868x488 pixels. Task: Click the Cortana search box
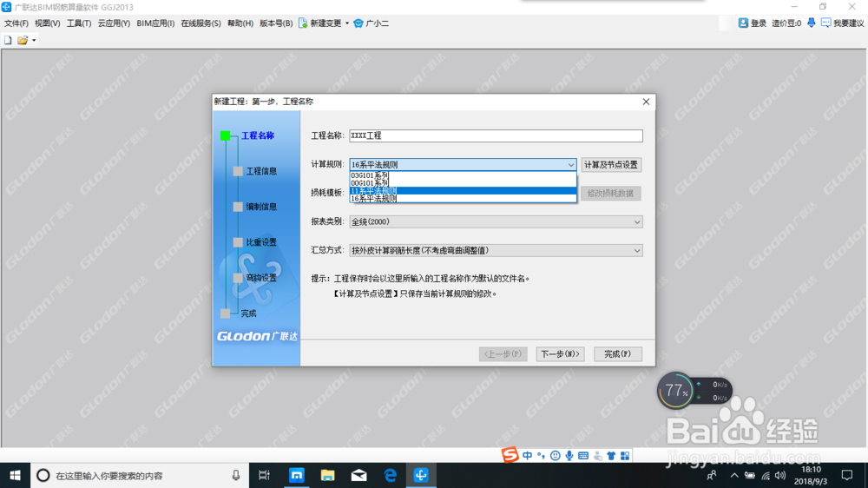pyautogui.click(x=140, y=475)
